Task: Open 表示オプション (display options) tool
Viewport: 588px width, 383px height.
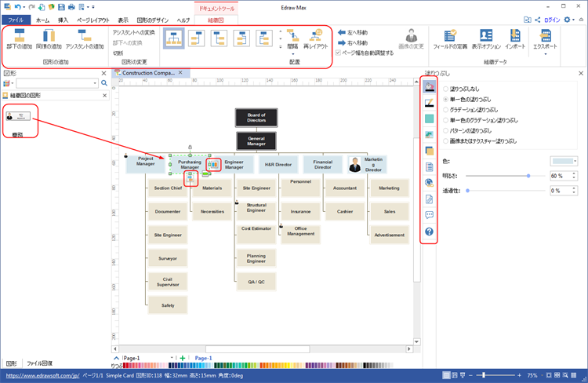Action: tap(486, 39)
